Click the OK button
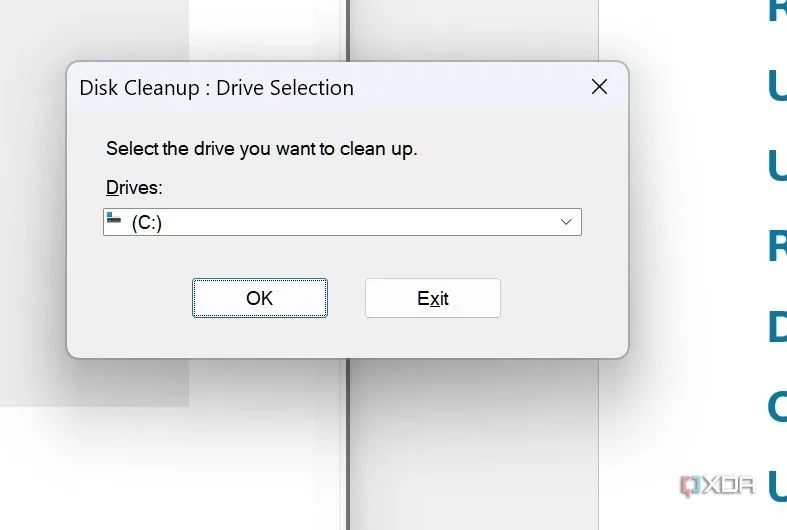This screenshot has width=787, height=530. pos(259,298)
